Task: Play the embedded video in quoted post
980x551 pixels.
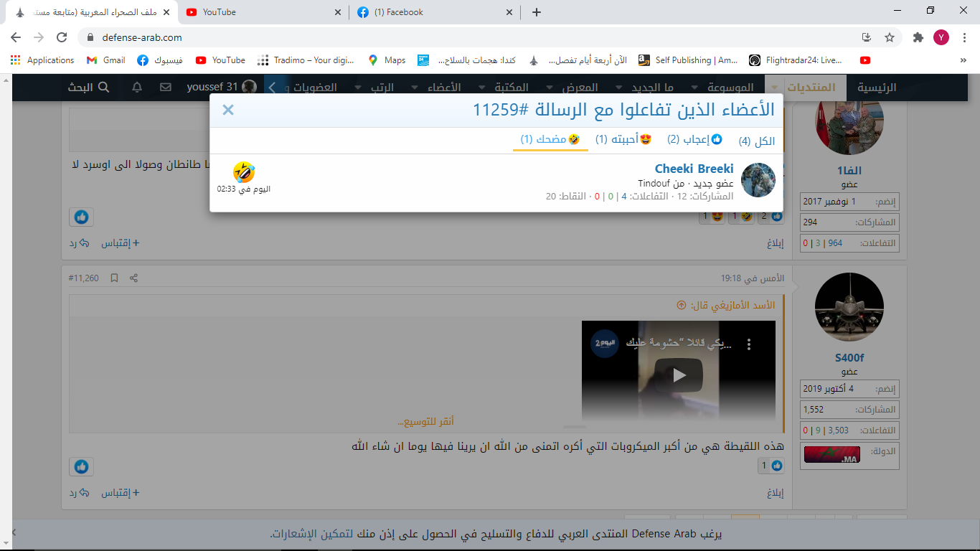Action: (678, 375)
